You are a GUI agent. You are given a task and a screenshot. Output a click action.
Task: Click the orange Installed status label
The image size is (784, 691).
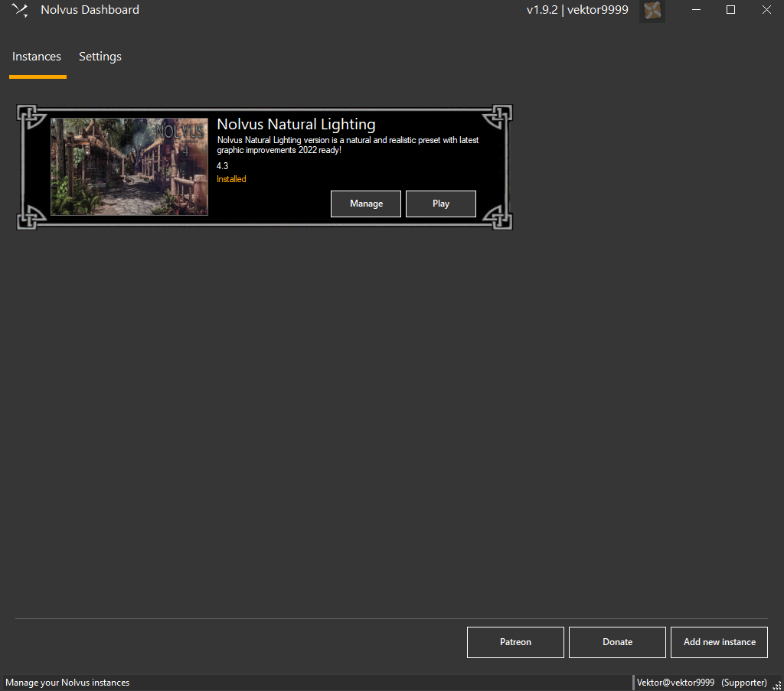click(x=231, y=179)
